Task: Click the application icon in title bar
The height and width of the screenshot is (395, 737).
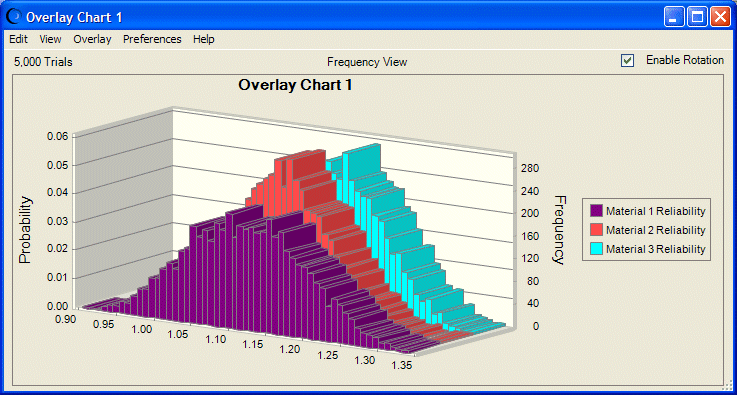Action: 15,17
